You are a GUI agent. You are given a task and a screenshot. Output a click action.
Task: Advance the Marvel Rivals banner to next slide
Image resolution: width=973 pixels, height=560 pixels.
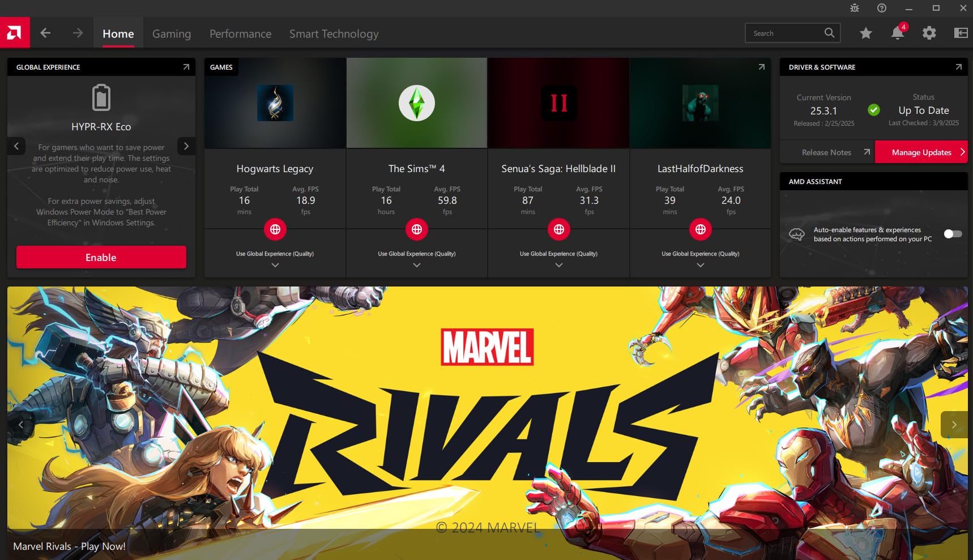954,425
